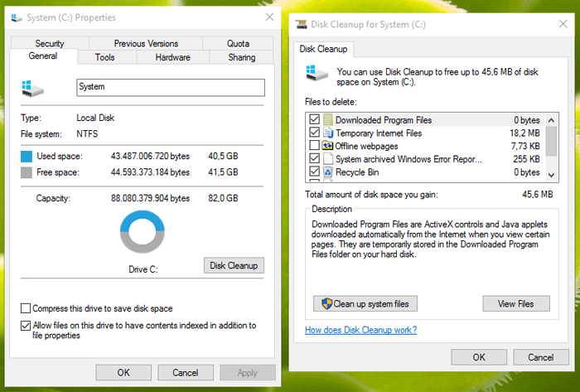The height and width of the screenshot is (392, 580).
Task: Click the 88.080.379.904 bytes capacity value
Action: 150,198
